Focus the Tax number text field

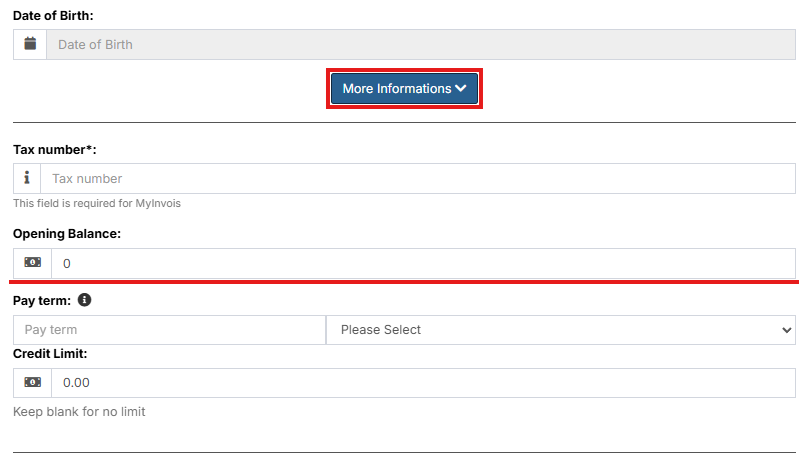(417, 178)
